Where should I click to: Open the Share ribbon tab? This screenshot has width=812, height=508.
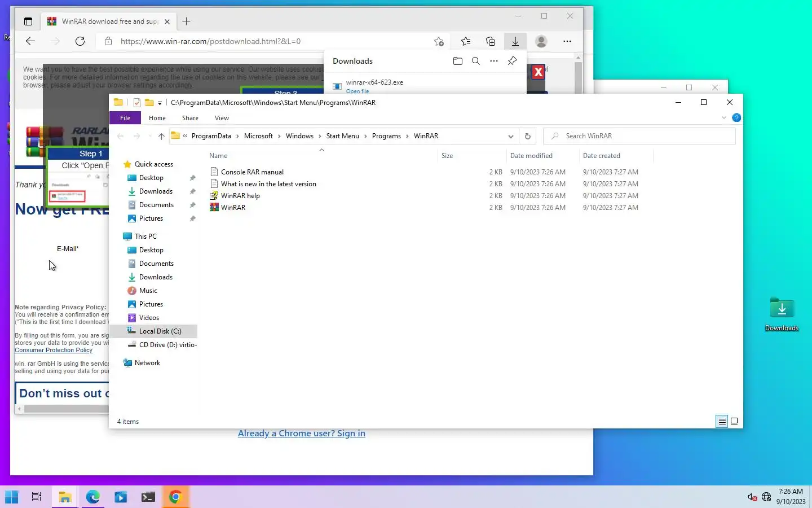190,118
